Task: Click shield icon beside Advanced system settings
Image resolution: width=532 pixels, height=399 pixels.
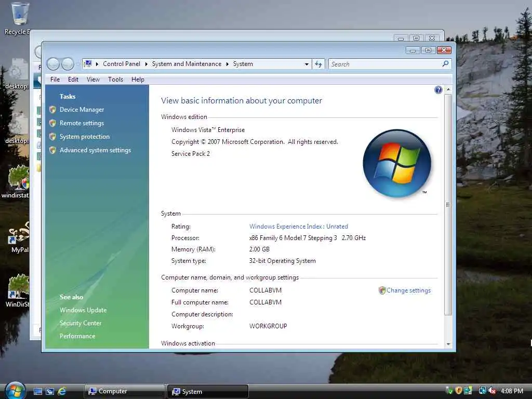Action: 52,150
